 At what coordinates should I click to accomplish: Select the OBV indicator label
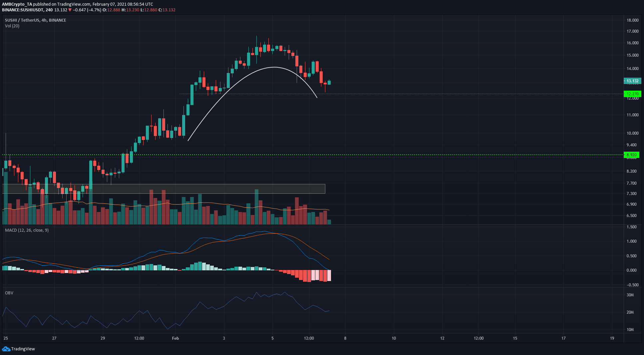(x=9, y=293)
